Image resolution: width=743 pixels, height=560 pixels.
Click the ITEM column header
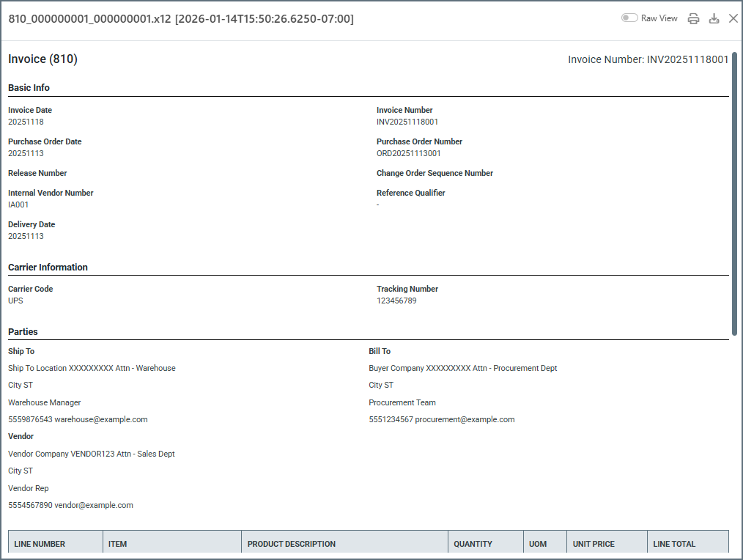point(117,544)
